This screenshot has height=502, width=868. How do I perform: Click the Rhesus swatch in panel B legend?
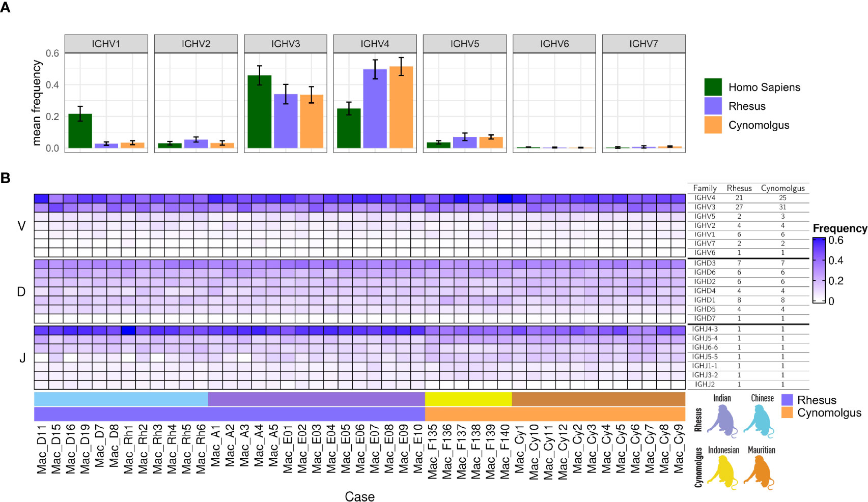pos(787,400)
